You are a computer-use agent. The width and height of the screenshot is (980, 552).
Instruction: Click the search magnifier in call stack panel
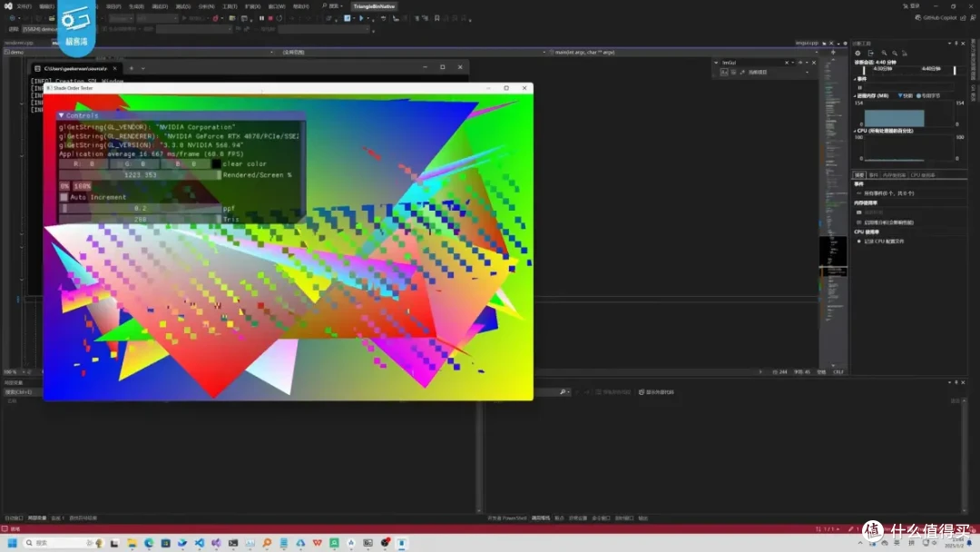[x=563, y=392]
